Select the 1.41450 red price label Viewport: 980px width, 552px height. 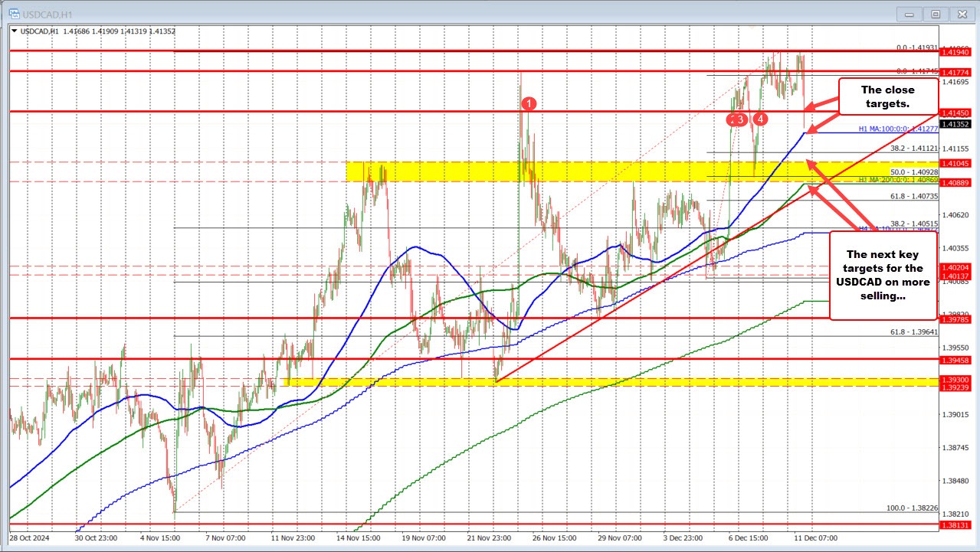pyautogui.click(x=957, y=112)
